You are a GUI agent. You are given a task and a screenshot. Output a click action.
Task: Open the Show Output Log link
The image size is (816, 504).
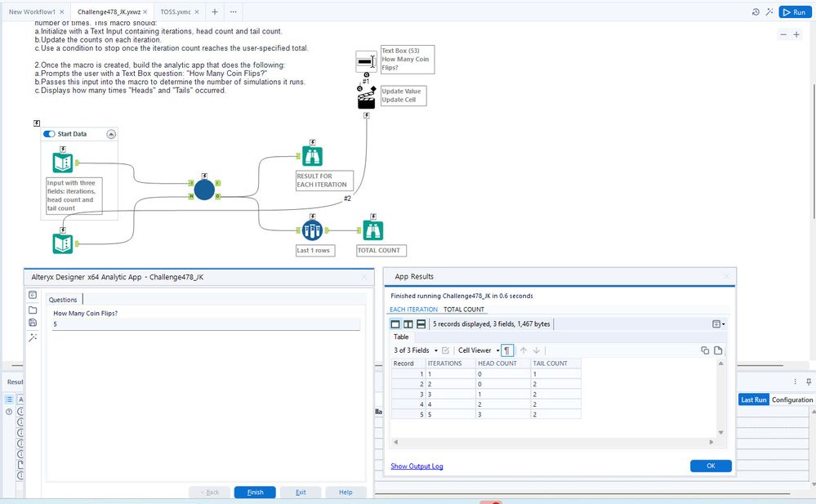(417, 466)
